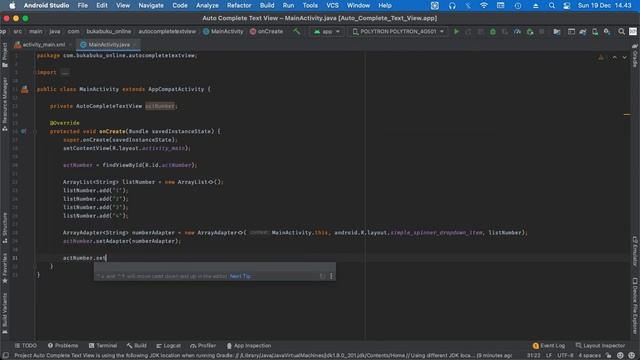Click the user avatar icon in toolbar
Viewport: 640px width, 360px height.
click(633, 31)
